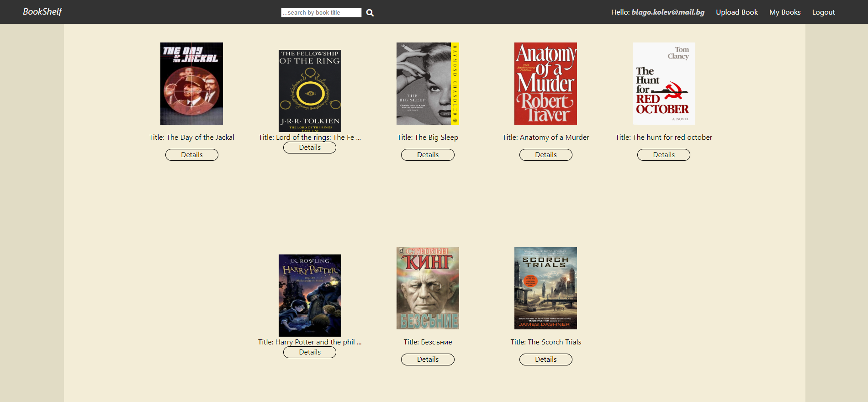
Task: Select the Scorch Trials cover image
Action: click(x=545, y=288)
